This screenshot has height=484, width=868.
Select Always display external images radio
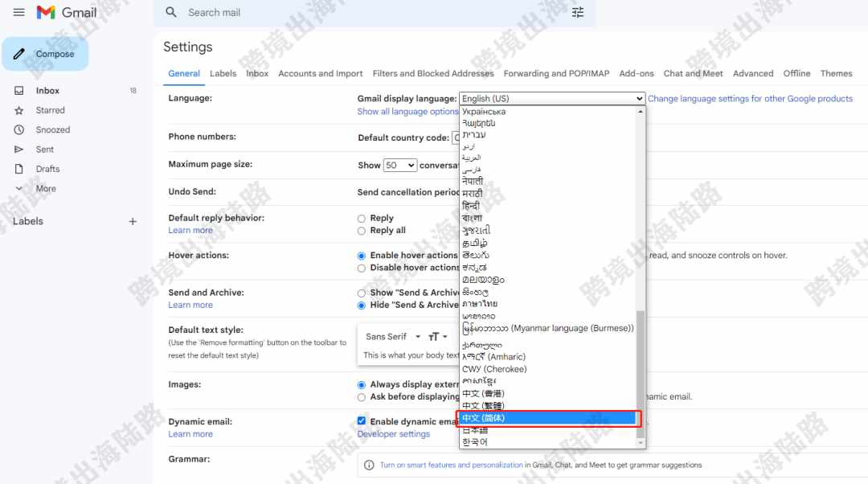click(362, 384)
